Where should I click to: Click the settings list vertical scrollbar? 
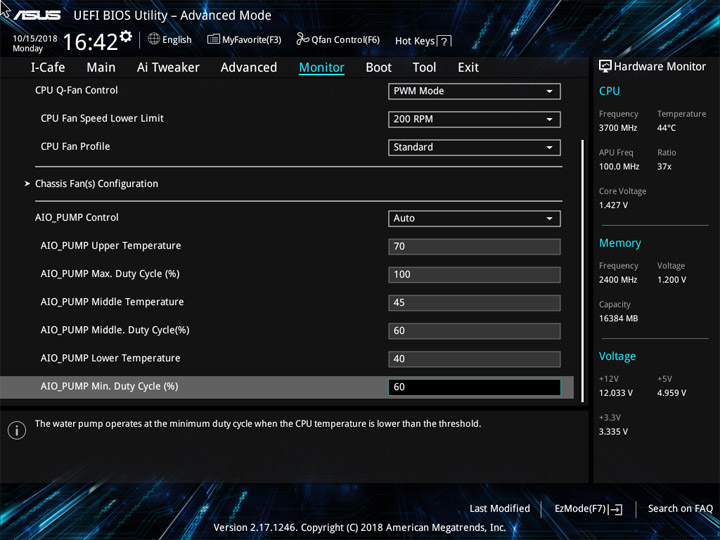pyautogui.click(x=583, y=271)
